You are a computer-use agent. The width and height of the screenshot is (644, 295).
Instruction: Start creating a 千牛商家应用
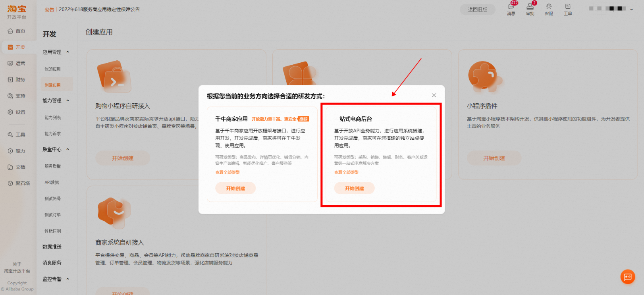235,188
